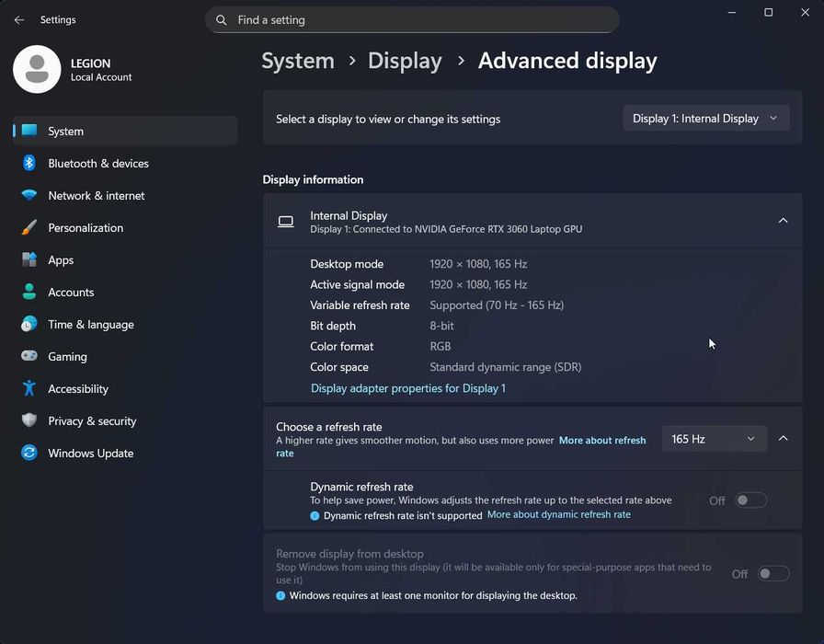
Task: Open Gaming settings category
Action: 125,356
